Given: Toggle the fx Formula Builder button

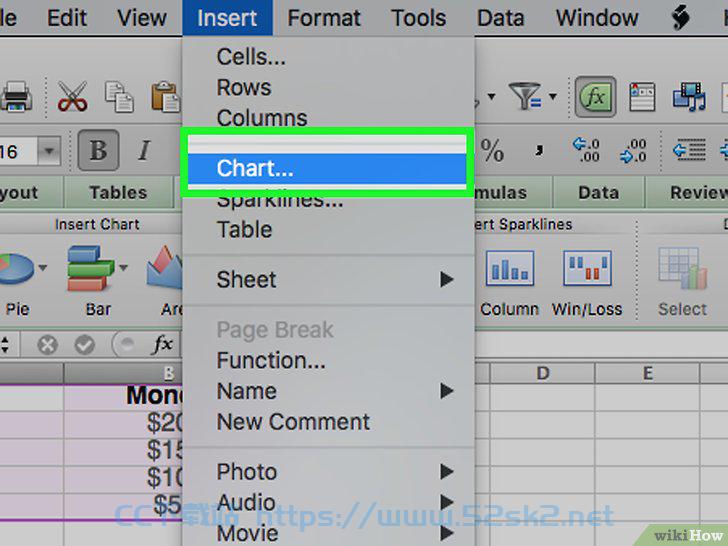Looking at the screenshot, I should click(595, 97).
